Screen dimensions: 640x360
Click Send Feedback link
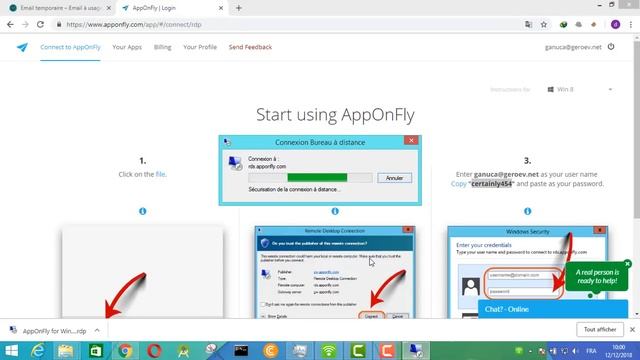[250, 47]
